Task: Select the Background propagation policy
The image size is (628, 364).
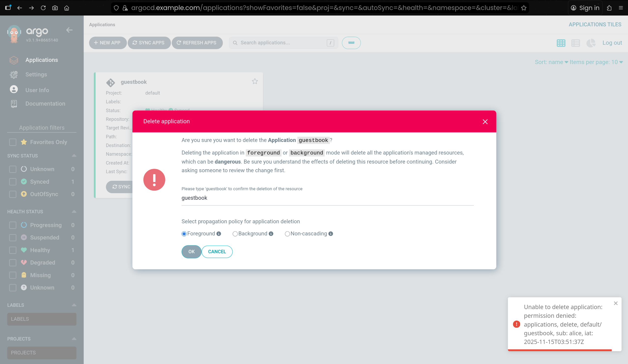Action: pyautogui.click(x=235, y=234)
